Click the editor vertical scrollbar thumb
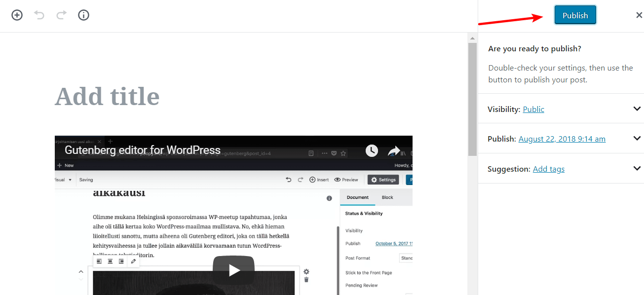Viewport: 644px width, 295px height. pos(472,99)
